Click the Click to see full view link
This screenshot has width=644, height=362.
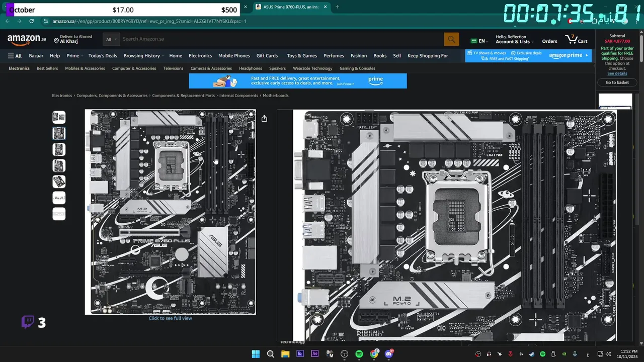click(170, 318)
